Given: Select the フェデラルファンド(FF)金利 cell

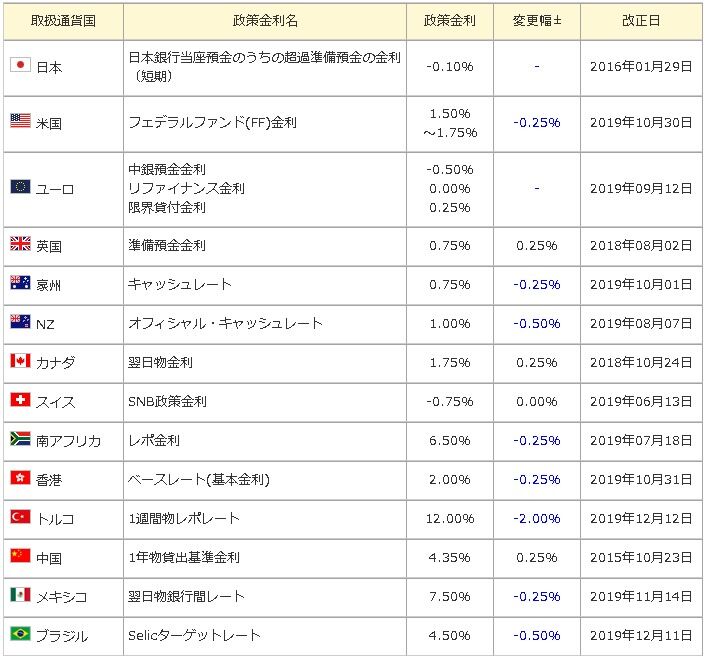Looking at the screenshot, I should point(265,123).
